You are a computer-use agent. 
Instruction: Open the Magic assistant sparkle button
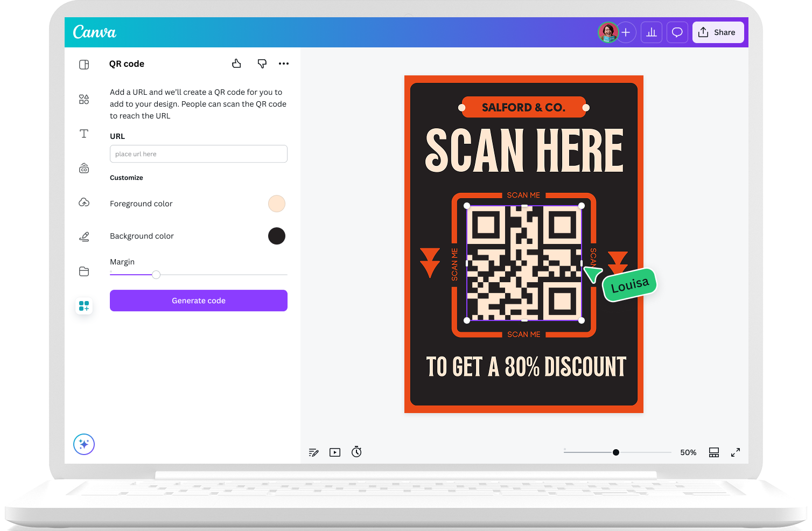tap(84, 444)
